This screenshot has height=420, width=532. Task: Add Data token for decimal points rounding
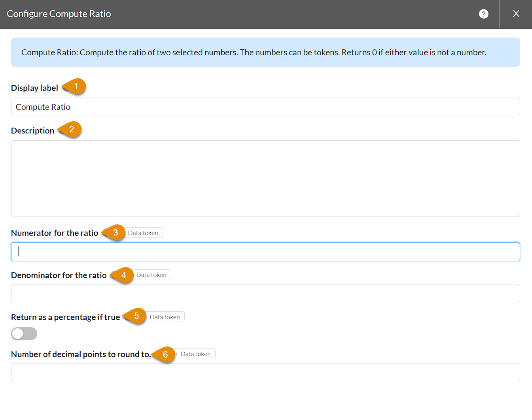point(195,354)
